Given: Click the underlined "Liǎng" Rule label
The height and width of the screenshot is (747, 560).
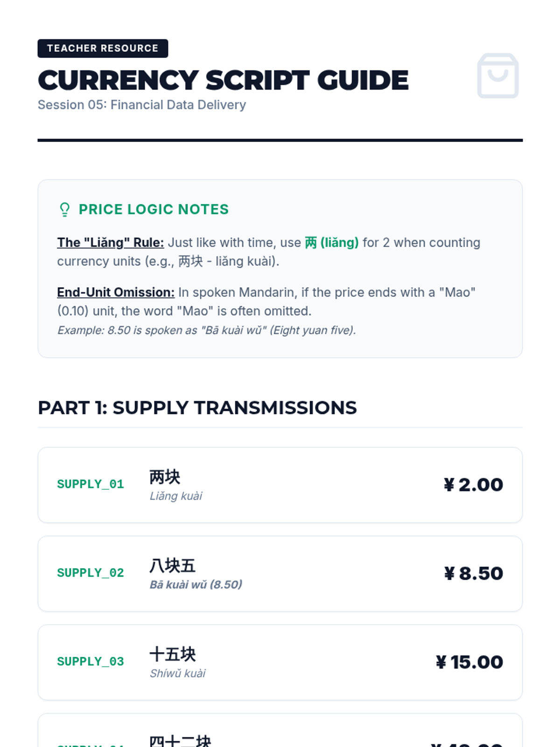Looking at the screenshot, I should (x=111, y=242).
